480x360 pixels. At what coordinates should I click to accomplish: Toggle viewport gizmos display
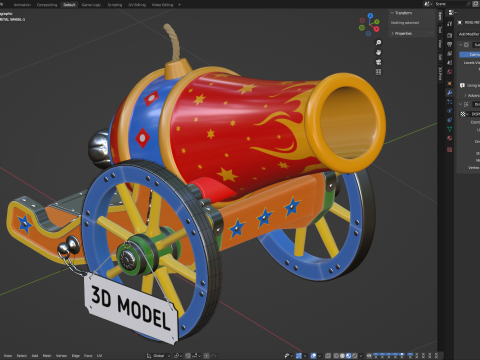tap(299, 356)
